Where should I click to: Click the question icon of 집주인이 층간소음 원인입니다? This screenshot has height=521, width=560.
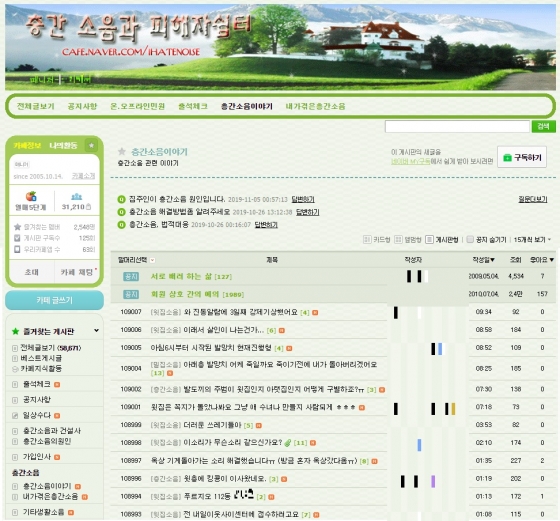pyautogui.click(x=121, y=199)
